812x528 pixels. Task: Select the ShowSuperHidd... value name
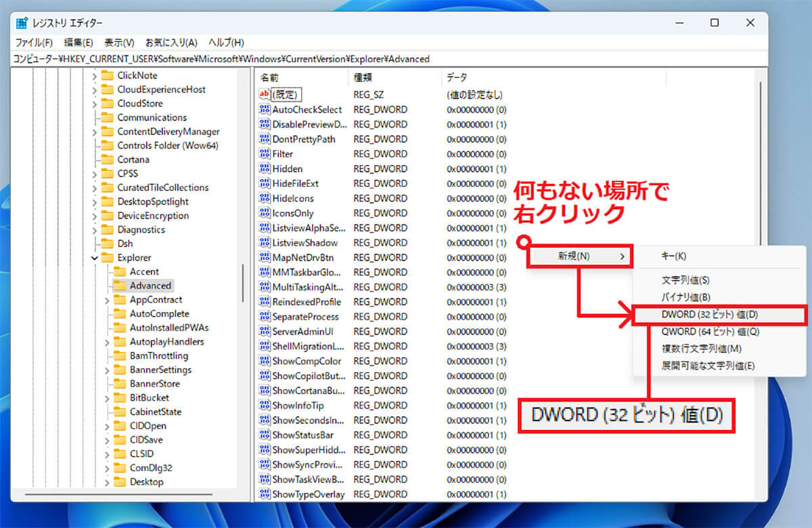pos(309,450)
